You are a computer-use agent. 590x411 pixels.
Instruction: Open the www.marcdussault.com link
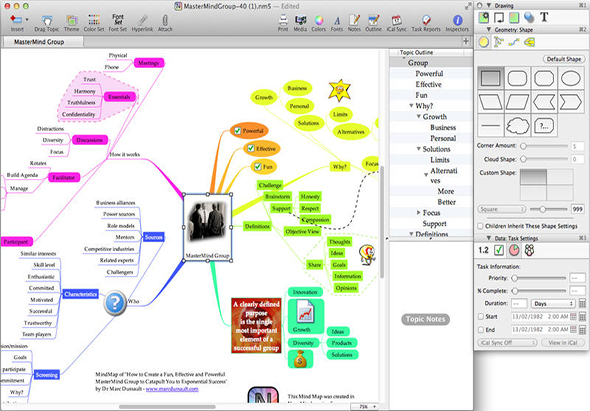click(x=172, y=389)
